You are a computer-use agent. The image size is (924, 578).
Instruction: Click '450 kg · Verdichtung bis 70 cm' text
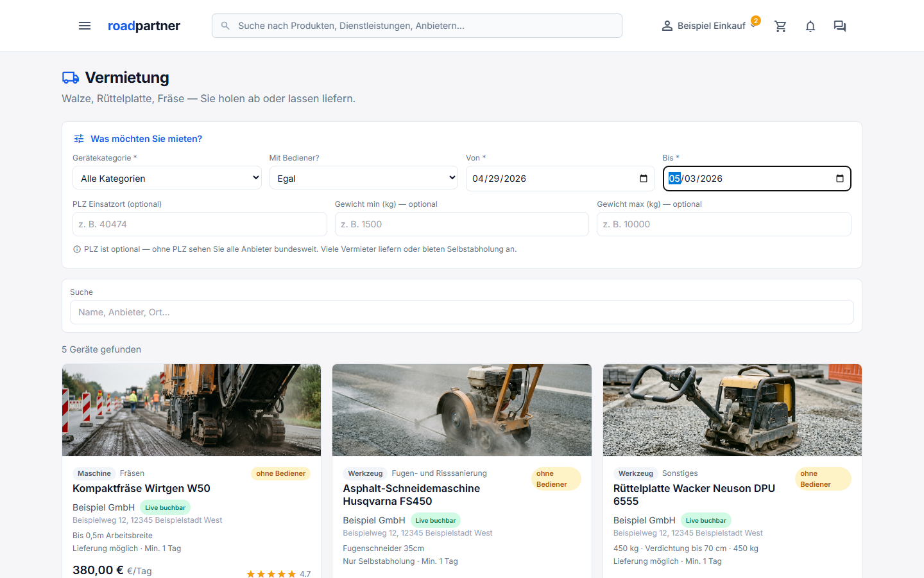coord(670,548)
